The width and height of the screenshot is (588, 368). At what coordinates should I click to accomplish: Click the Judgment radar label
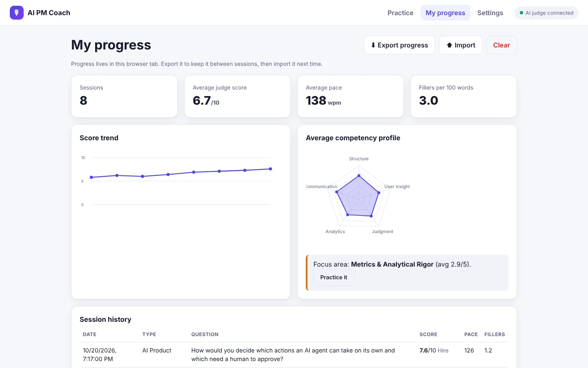click(383, 231)
